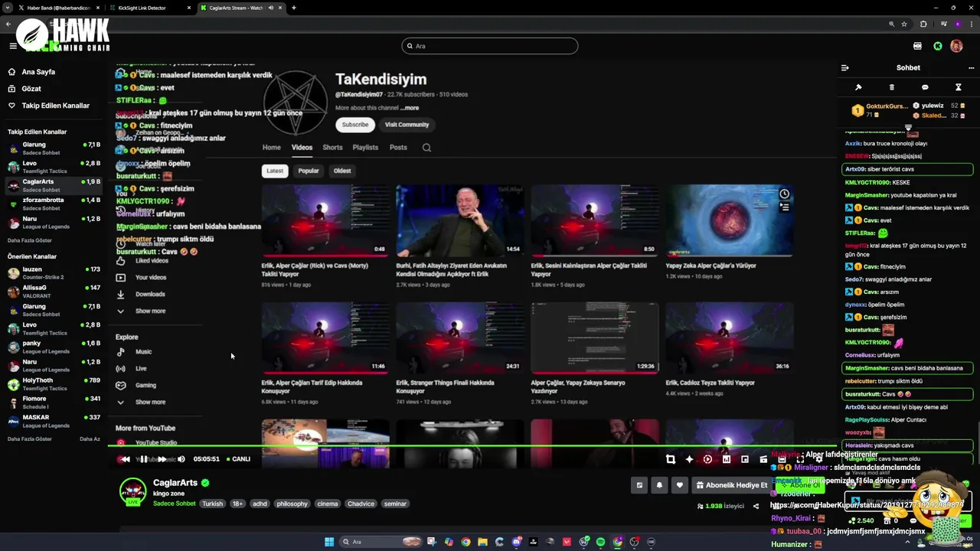Open the lauzen recommended channel

click(54, 273)
